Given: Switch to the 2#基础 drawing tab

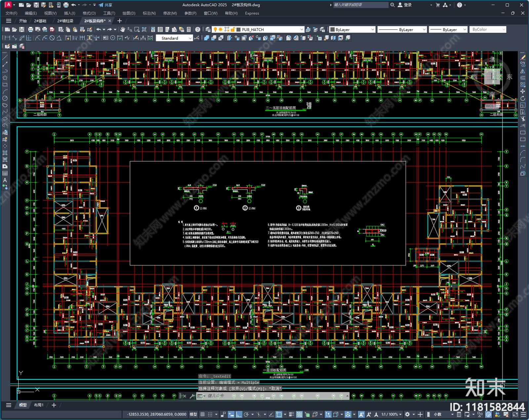Looking at the screenshot, I should pos(40,21).
